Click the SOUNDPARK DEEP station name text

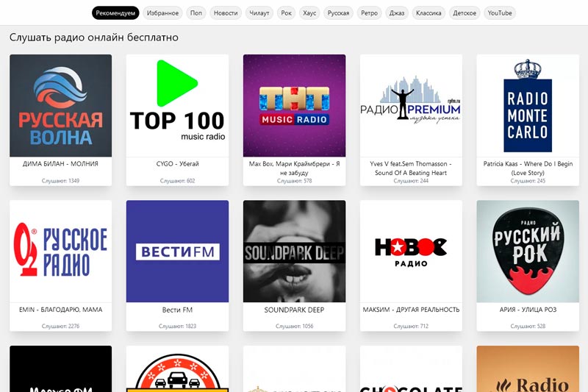pyautogui.click(x=295, y=310)
